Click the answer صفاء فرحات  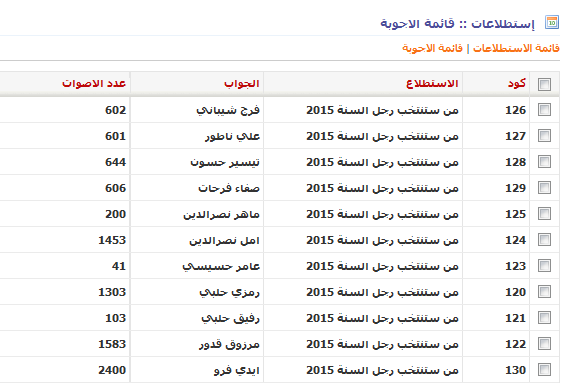pyautogui.click(x=229, y=188)
